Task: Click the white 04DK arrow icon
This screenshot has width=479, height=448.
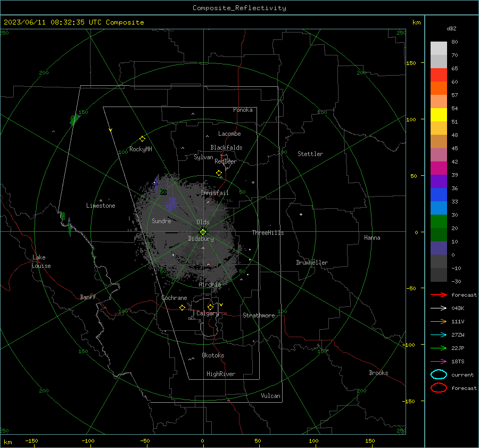Action: pyautogui.click(x=439, y=308)
